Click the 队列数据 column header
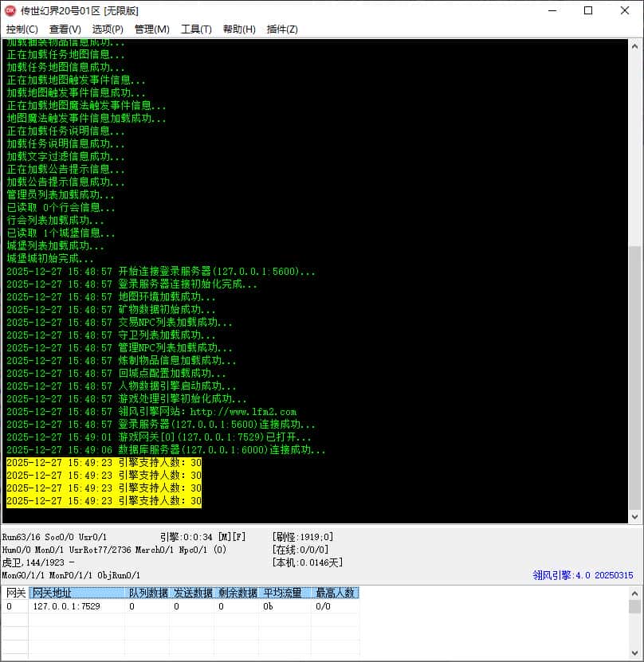Viewport: 644px width, 662px height. pyautogui.click(x=147, y=593)
